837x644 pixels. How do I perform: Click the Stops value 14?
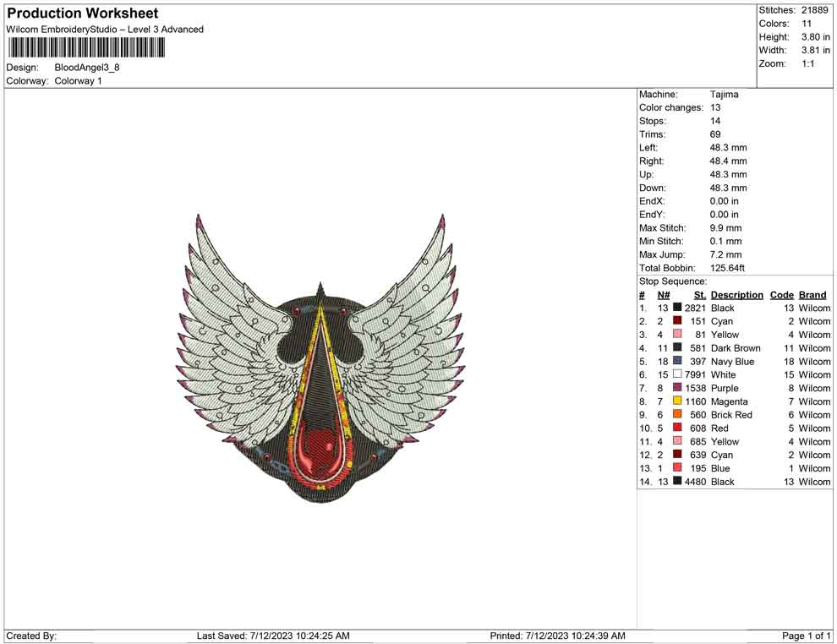tap(715, 121)
